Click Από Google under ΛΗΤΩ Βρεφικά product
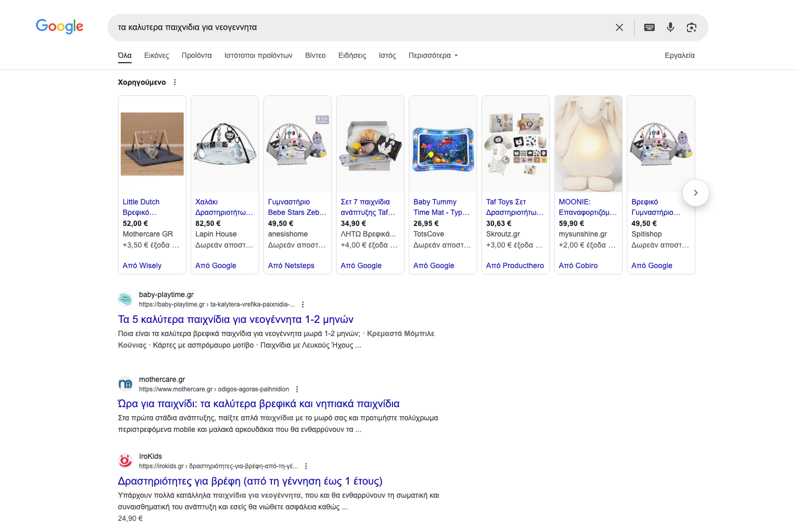 pyautogui.click(x=361, y=265)
